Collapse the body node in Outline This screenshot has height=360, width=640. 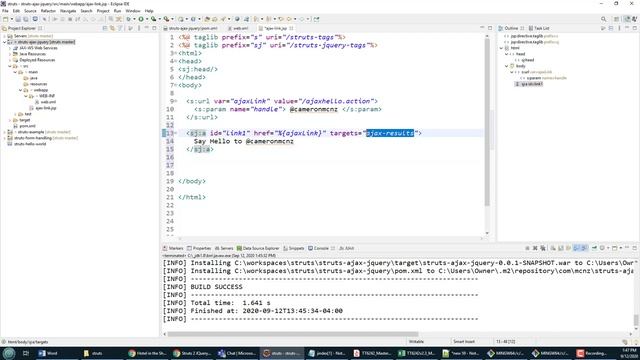(507, 66)
